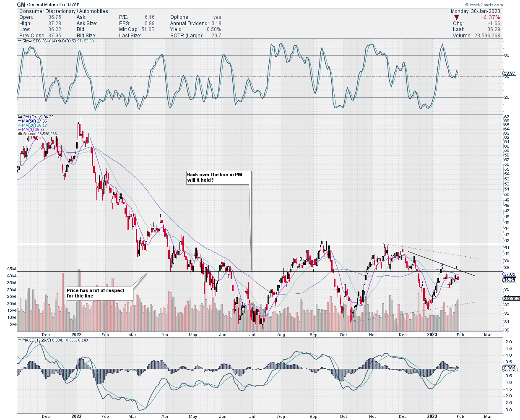The image size is (520, 420).
Task: Click the 36.29 last price tag on axis
Action: pos(509,280)
